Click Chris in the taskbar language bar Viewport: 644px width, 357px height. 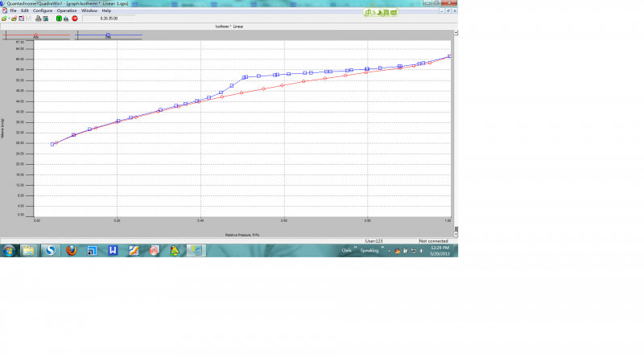[347, 250]
